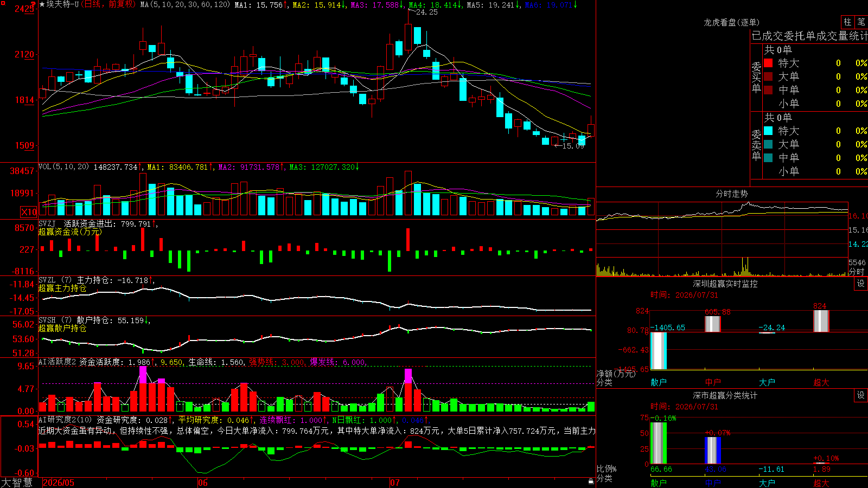Click the red 特大 swatch under 委买单

pyautogui.click(x=768, y=63)
